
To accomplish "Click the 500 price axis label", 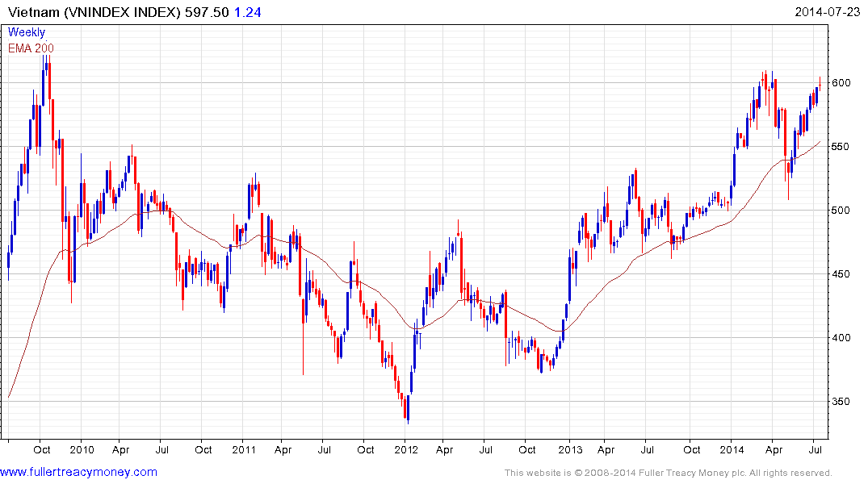I will (x=841, y=211).
